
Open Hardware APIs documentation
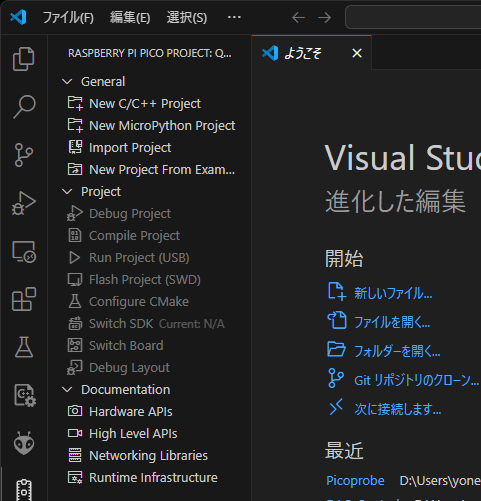(149, 412)
